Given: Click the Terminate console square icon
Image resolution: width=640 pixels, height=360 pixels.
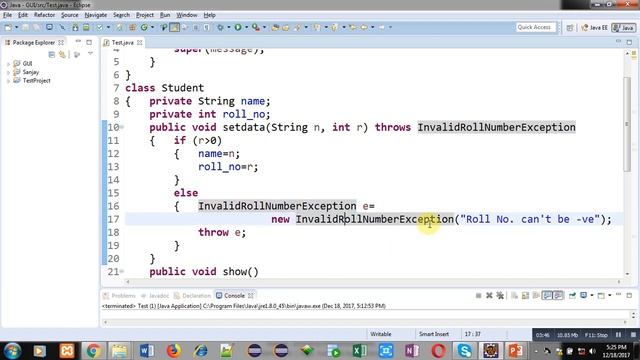Looking at the screenshot, I should (x=479, y=295).
